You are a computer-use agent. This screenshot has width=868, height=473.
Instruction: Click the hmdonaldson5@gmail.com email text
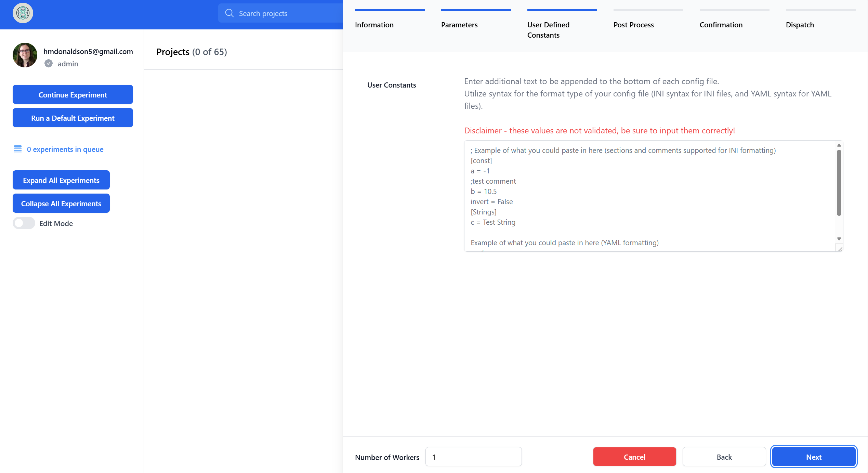pyautogui.click(x=88, y=51)
